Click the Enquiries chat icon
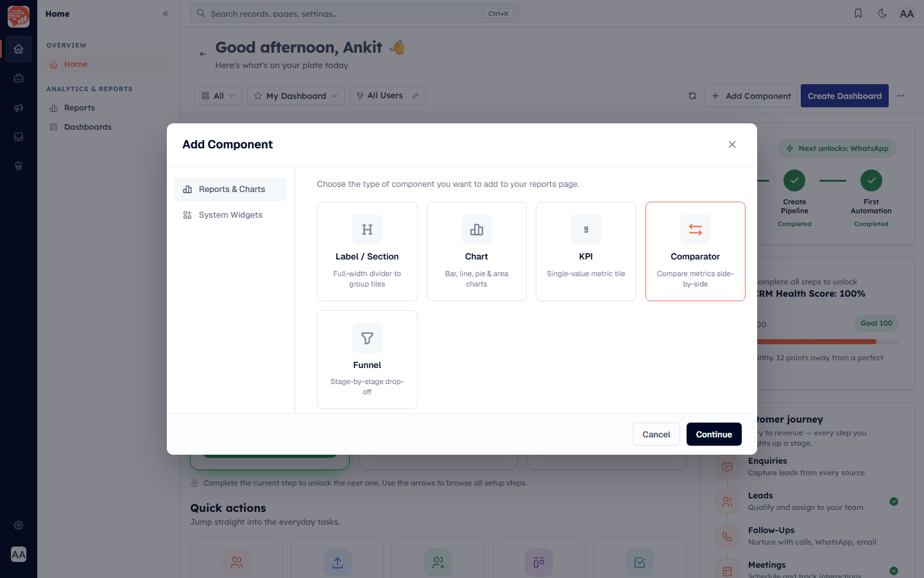 [x=727, y=467]
